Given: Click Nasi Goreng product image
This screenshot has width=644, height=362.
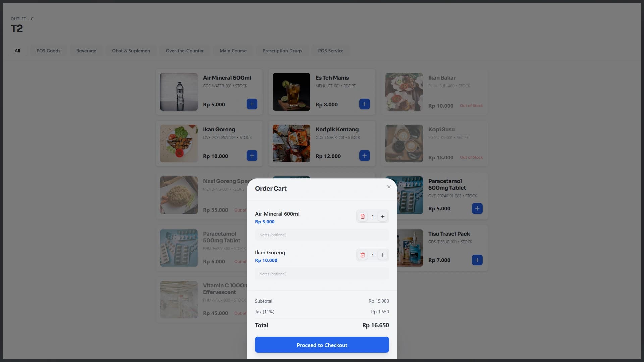Looking at the screenshot, I should pyautogui.click(x=179, y=195).
